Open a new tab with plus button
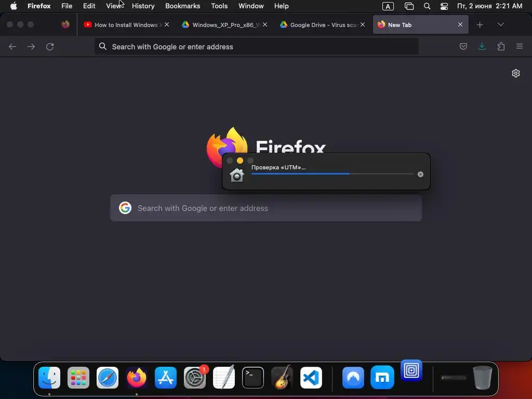 [x=480, y=25]
